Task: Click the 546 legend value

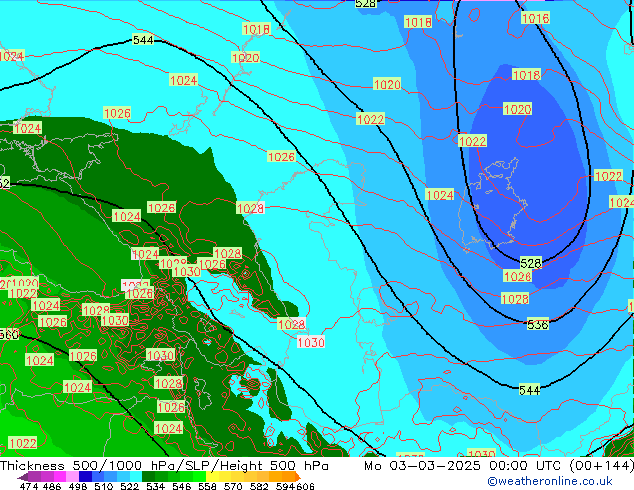Action: (181, 486)
